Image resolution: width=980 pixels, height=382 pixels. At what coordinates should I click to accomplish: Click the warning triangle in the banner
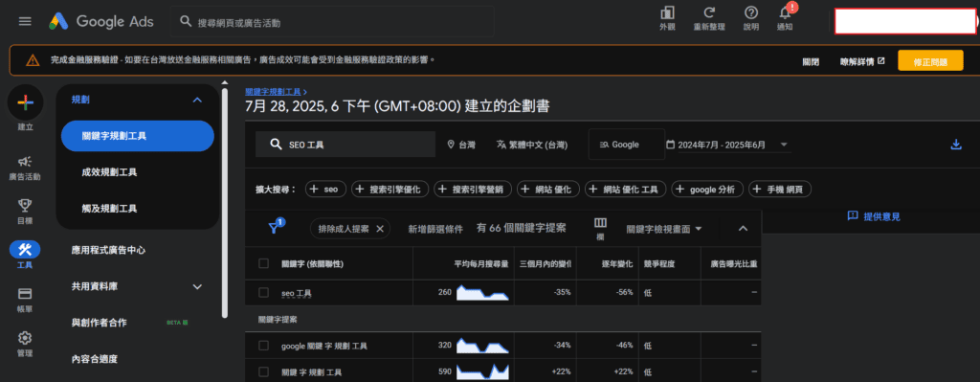click(x=33, y=60)
